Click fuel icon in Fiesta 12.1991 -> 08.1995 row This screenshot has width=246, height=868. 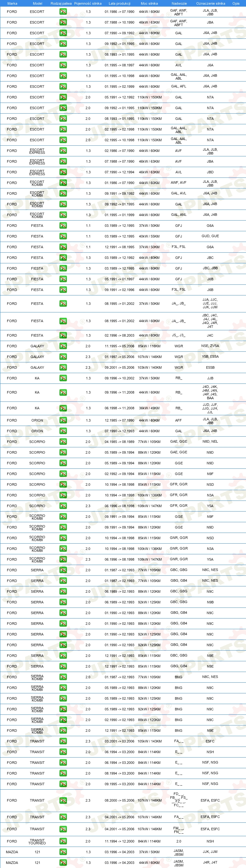coord(63,247)
